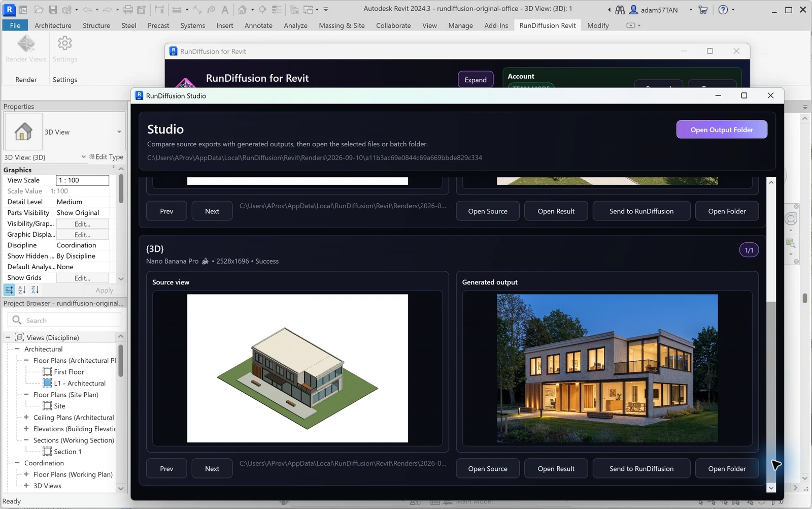Collapse Sections (Working Section) node
The width and height of the screenshot is (812, 509).
pyautogui.click(x=26, y=440)
